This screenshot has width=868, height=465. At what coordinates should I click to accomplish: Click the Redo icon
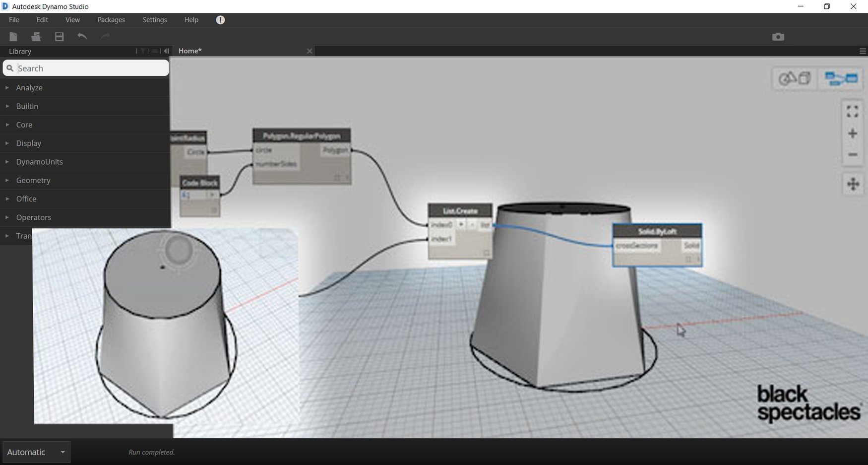105,36
